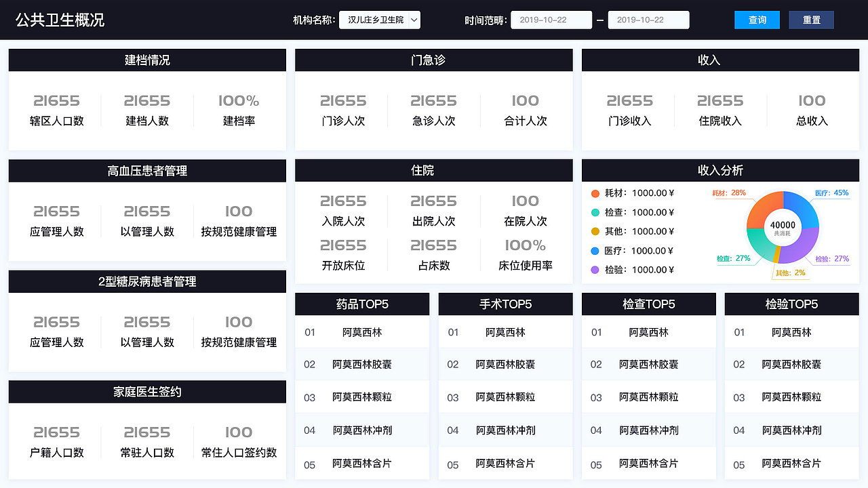Click the 药品TOP5 panel header
Screen dimensions: 868x488
click(x=361, y=304)
